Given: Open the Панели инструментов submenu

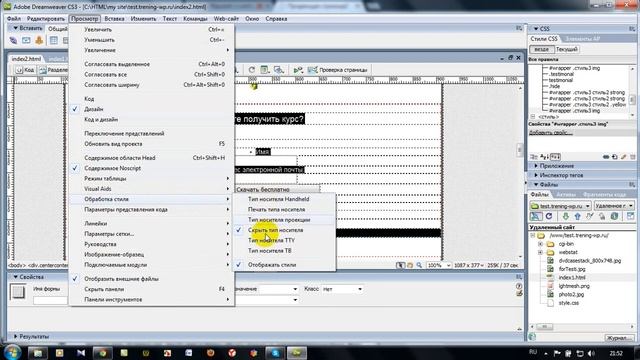Looking at the screenshot, I should [x=152, y=299].
